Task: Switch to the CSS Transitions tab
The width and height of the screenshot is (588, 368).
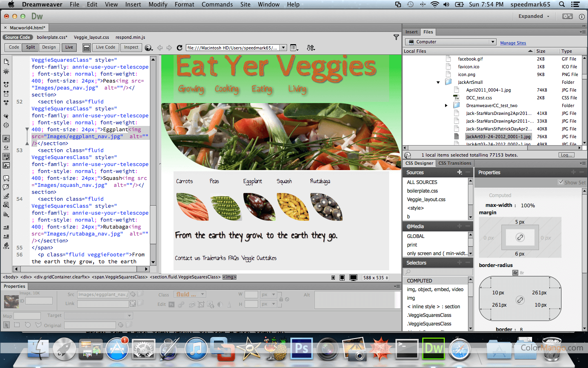Action: click(x=454, y=163)
